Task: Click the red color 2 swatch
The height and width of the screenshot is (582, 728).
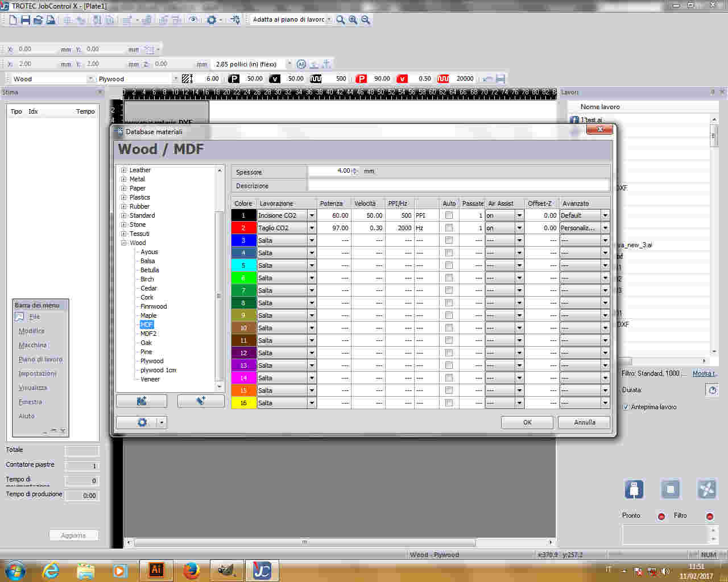Action: [243, 228]
